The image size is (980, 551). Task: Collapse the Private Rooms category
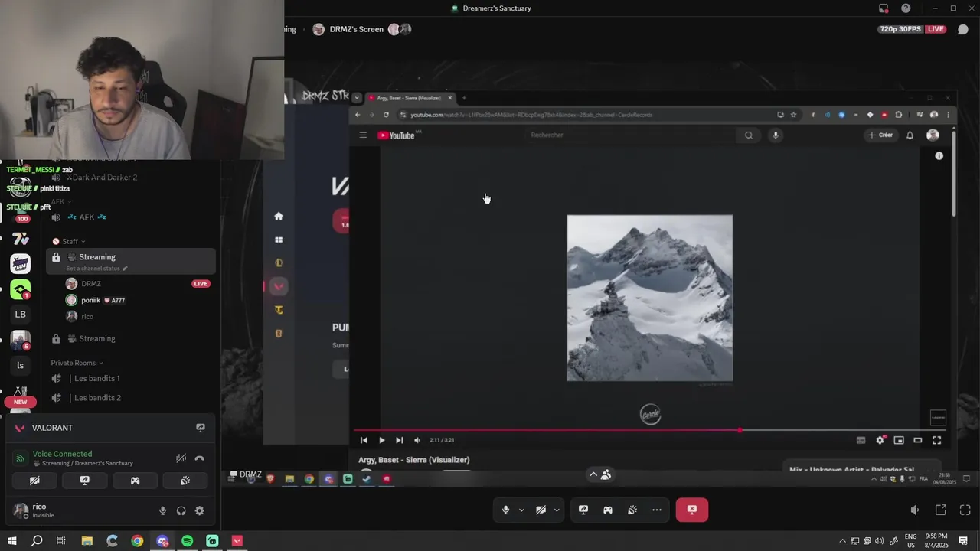tap(77, 363)
